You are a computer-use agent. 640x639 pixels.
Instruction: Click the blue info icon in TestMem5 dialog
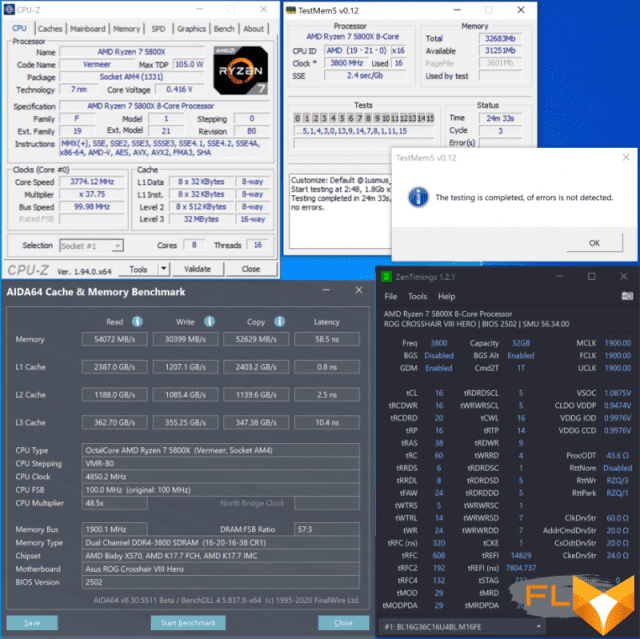[x=418, y=197]
